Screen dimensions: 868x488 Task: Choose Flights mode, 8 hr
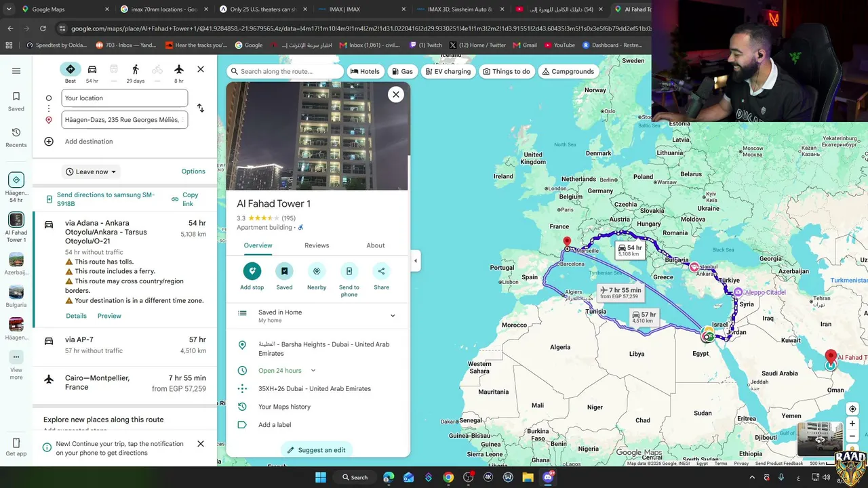(x=179, y=73)
